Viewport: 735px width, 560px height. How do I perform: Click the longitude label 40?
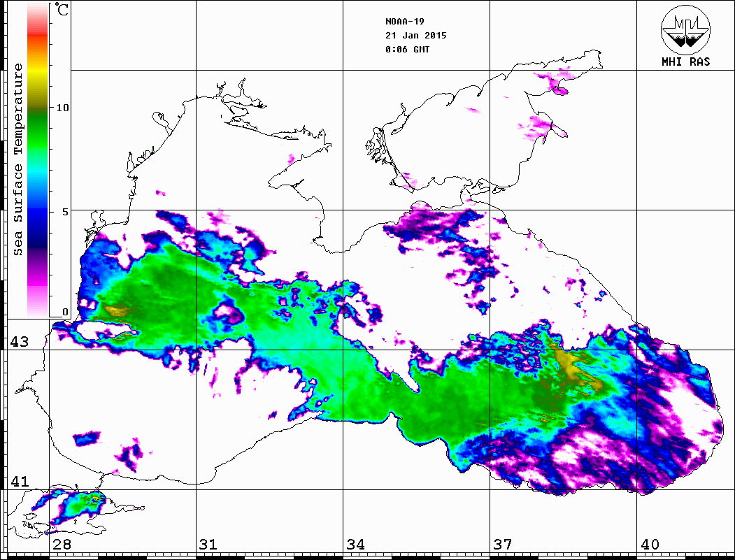coord(649,545)
